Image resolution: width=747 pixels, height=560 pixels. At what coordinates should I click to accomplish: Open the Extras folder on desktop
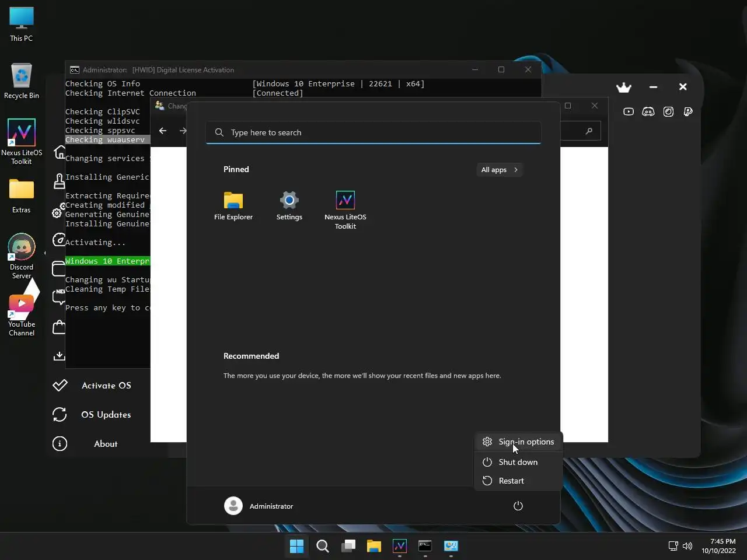coord(22,196)
